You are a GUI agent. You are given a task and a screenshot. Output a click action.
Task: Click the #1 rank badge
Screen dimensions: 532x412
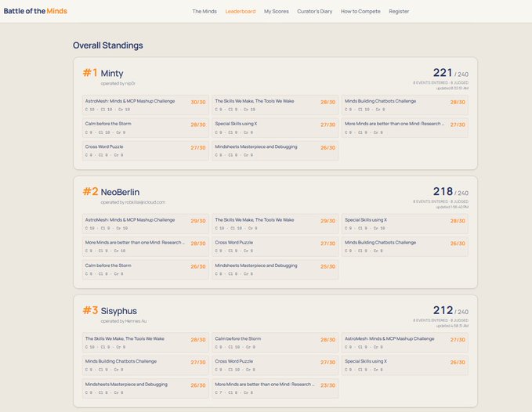coord(90,73)
